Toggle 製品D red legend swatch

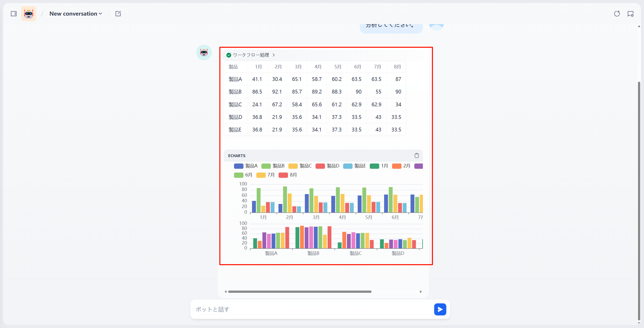point(320,166)
